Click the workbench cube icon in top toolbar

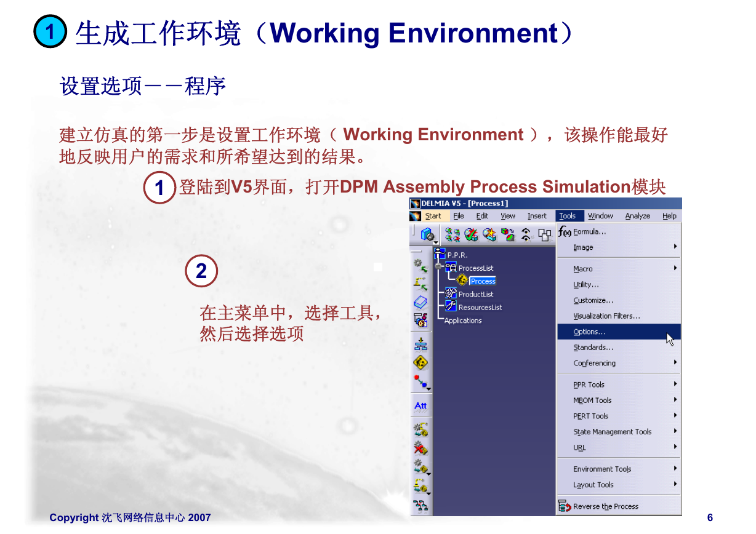coord(427,234)
